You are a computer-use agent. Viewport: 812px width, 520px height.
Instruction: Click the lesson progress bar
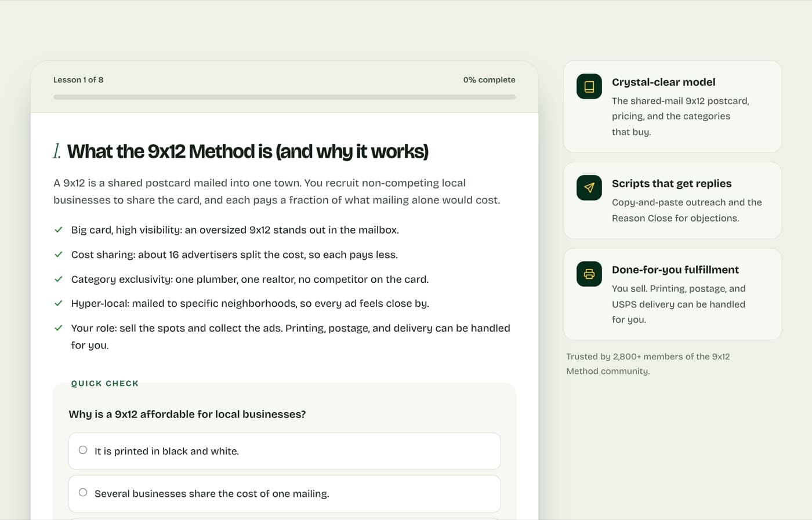coord(284,97)
